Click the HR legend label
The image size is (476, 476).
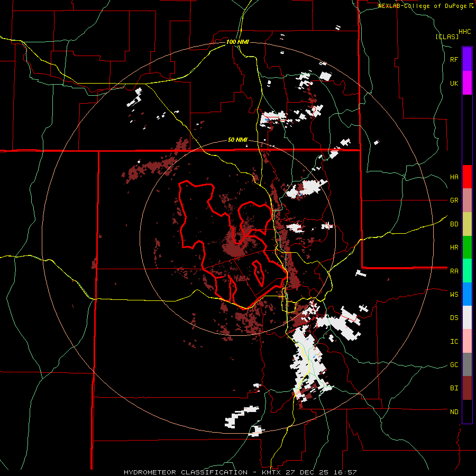pos(454,248)
